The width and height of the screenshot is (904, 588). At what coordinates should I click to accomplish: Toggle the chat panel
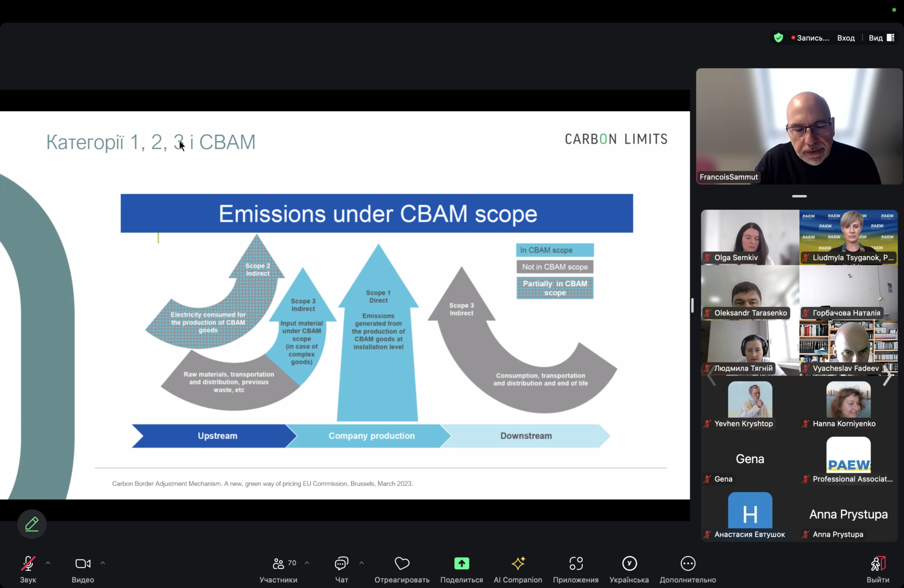(341, 564)
